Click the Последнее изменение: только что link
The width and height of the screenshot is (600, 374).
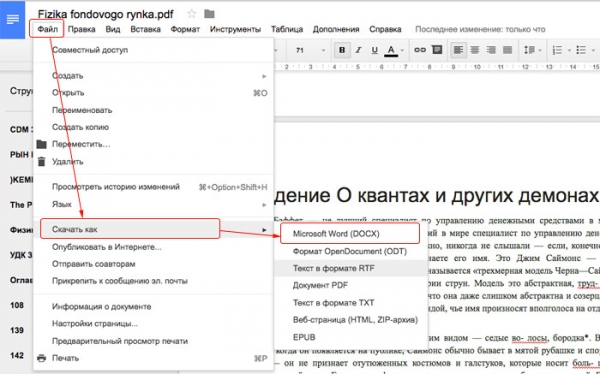click(x=480, y=29)
